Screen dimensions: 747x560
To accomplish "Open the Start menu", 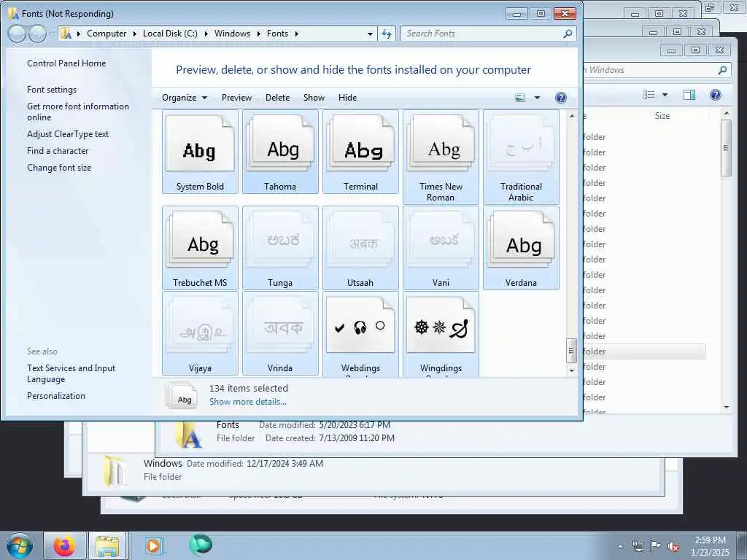I will 20,545.
